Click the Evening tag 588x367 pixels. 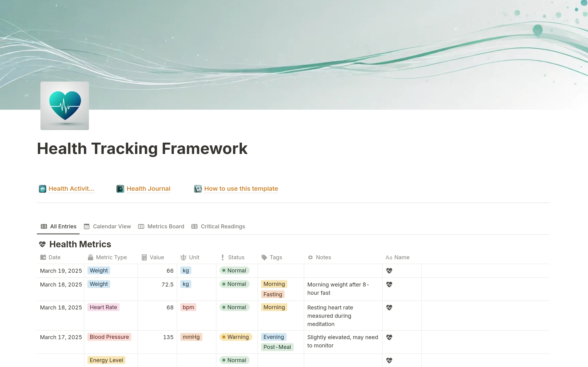pos(273,337)
